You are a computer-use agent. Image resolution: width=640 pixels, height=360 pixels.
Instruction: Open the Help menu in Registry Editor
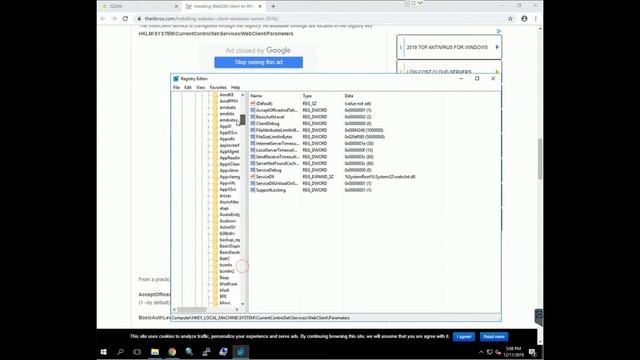tap(236, 87)
